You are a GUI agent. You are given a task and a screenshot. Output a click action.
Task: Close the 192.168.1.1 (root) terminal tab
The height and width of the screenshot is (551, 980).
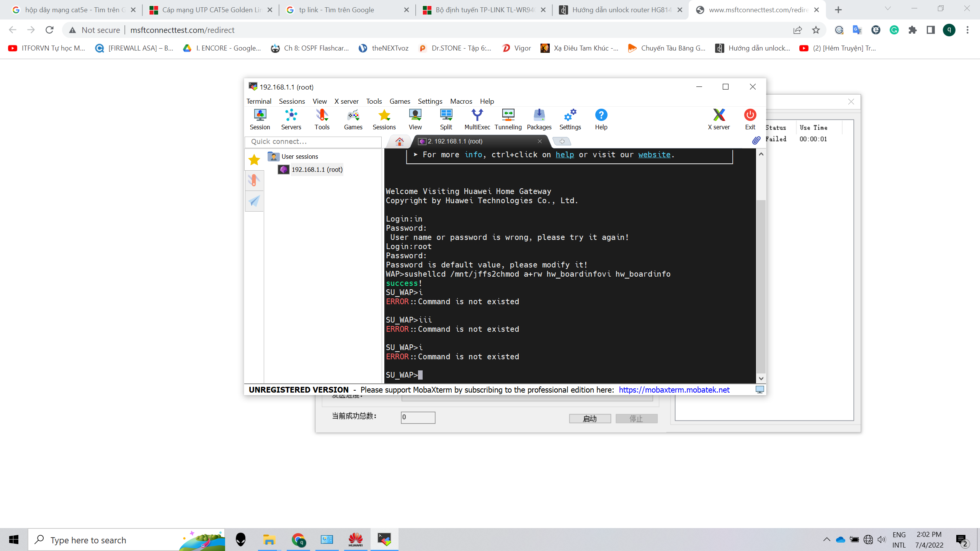(x=540, y=141)
